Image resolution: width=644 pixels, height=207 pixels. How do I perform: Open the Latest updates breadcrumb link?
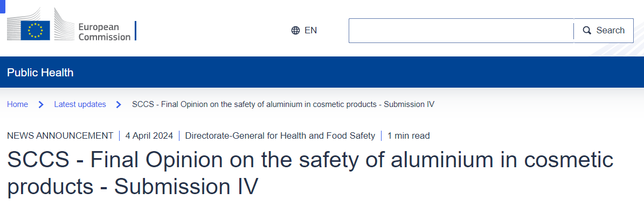point(80,104)
